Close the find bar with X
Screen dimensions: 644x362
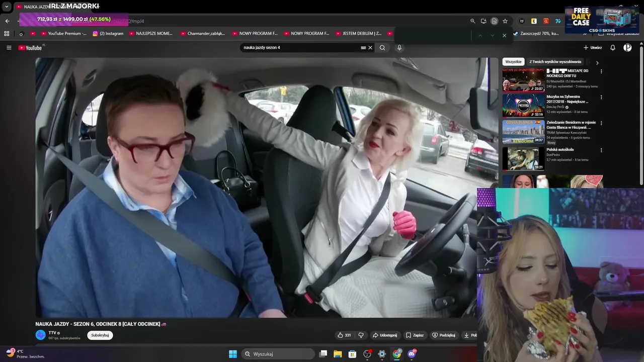[504, 36]
